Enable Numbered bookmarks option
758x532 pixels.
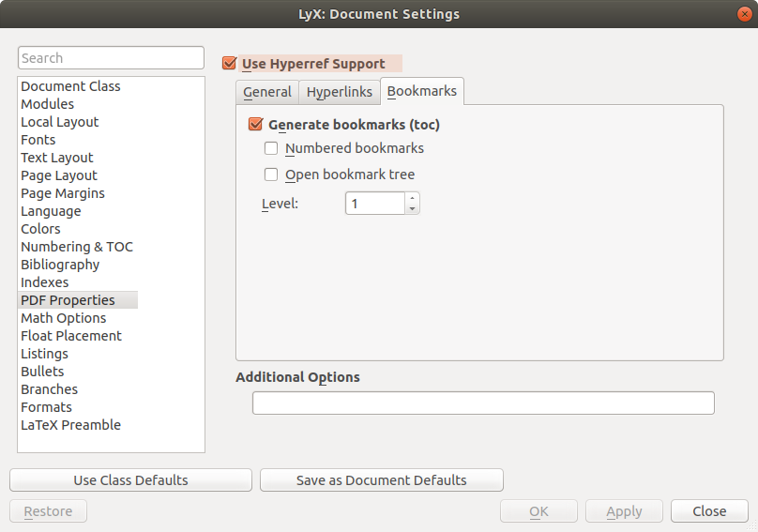[271, 148]
